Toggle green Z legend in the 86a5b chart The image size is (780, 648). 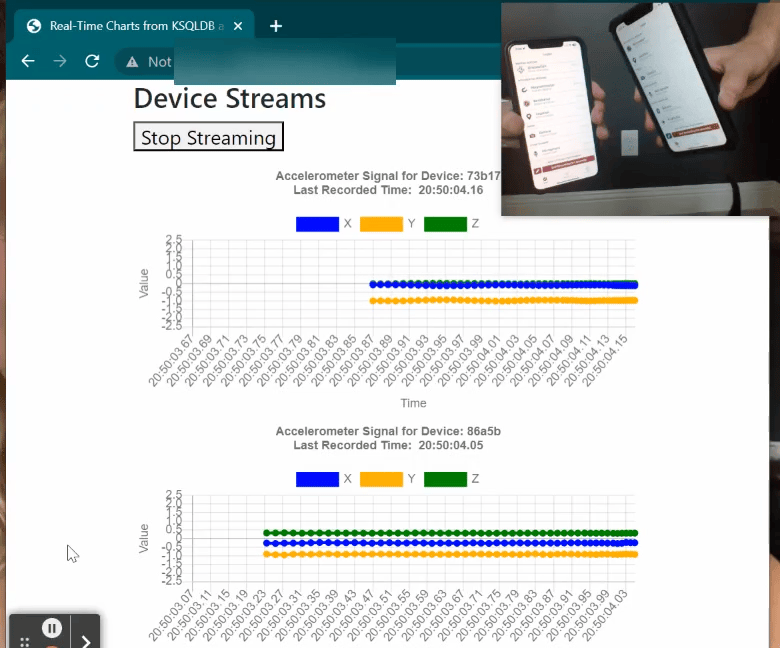[451, 479]
